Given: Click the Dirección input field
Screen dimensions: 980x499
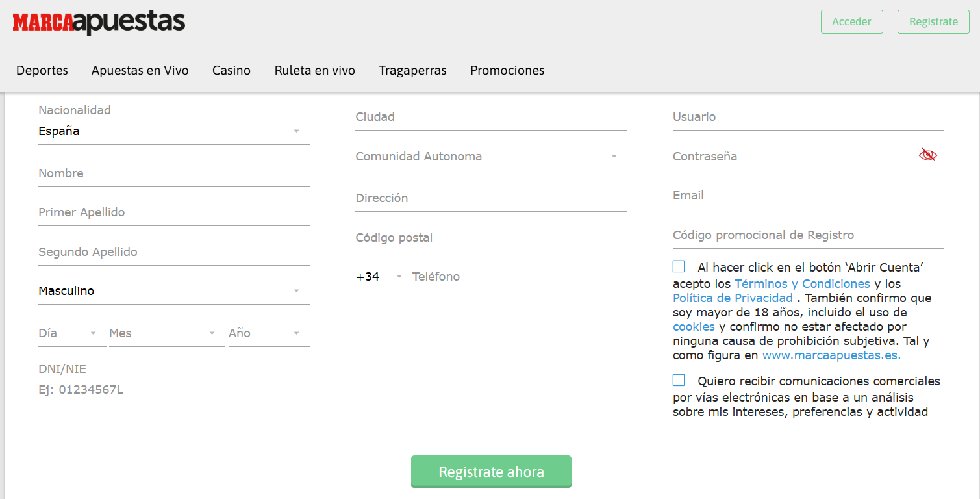Looking at the screenshot, I should (x=491, y=198).
